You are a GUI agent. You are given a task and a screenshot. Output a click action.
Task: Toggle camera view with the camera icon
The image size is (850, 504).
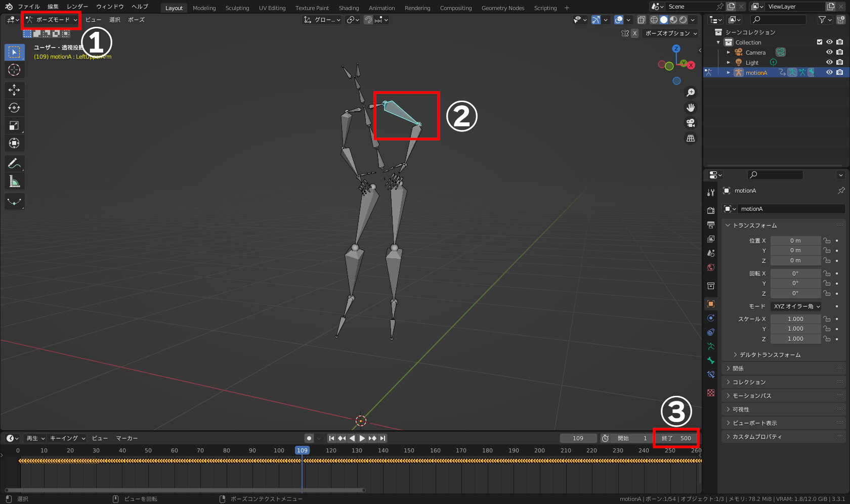click(691, 123)
